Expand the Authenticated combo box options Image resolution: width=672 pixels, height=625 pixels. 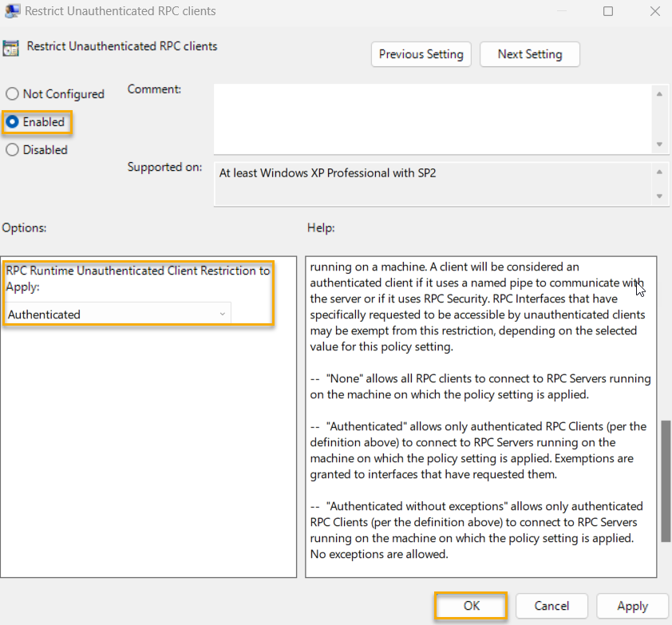pyautogui.click(x=222, y=314)
